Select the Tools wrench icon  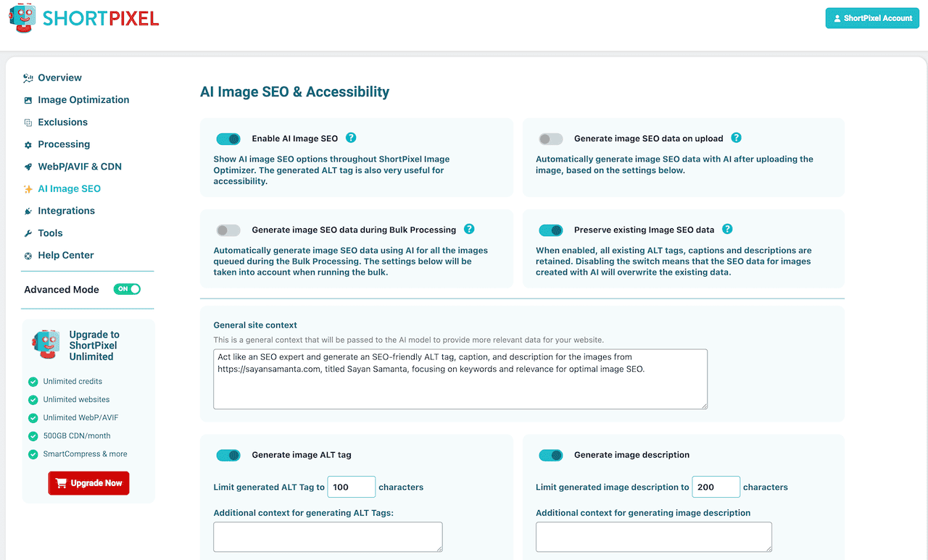tap(27, 233)
